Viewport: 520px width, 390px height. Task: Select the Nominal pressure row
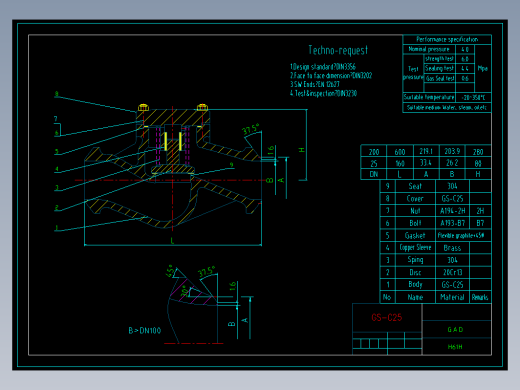pyautogui.click(x=438, y=49)
